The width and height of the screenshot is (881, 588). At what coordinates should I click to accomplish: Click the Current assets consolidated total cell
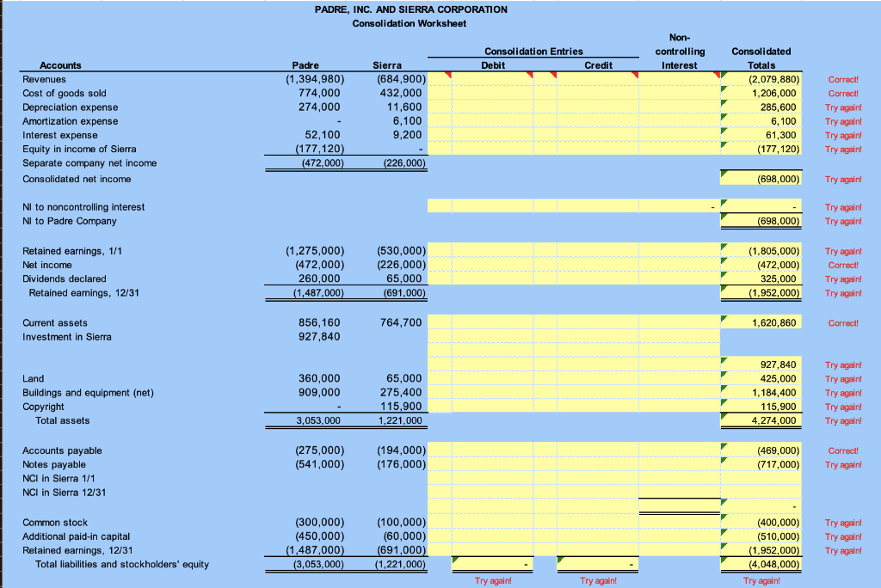(761, 322)
